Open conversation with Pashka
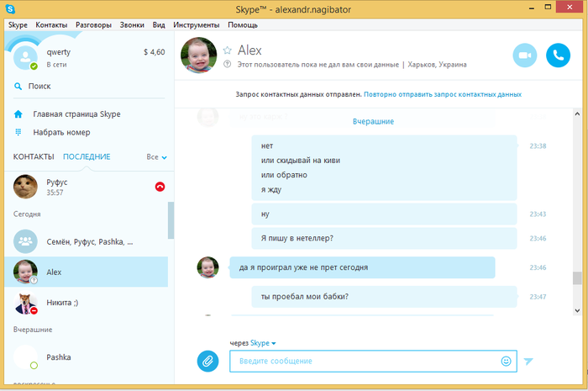Screen dimensions: 588x391 click(x=86, y=357)
